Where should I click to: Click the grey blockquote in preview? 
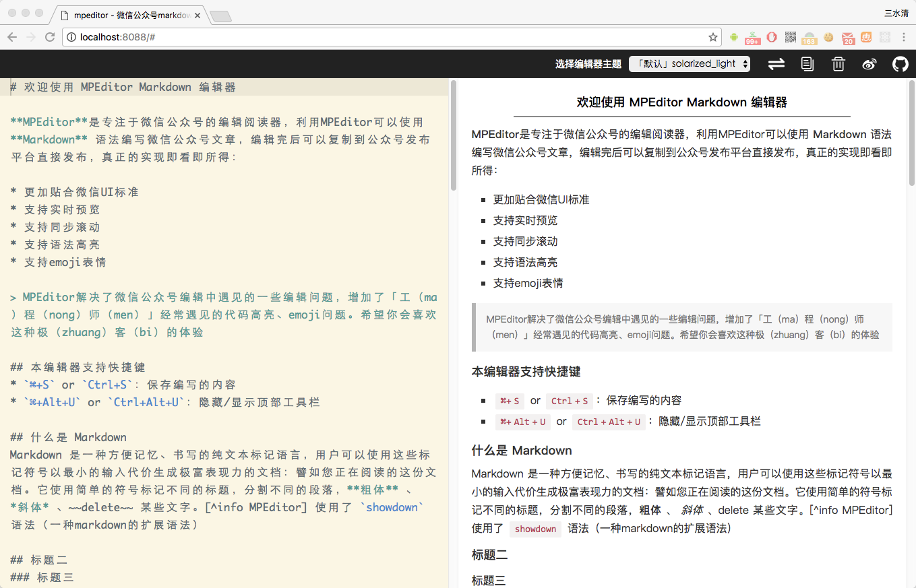click(682, 327)
